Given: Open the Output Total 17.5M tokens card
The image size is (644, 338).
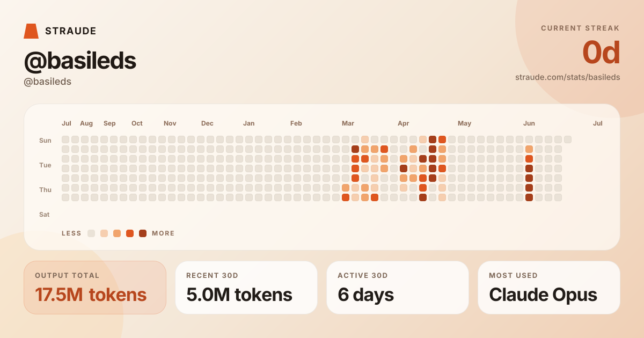Looking at the screenshot, I should pos(95,288).
